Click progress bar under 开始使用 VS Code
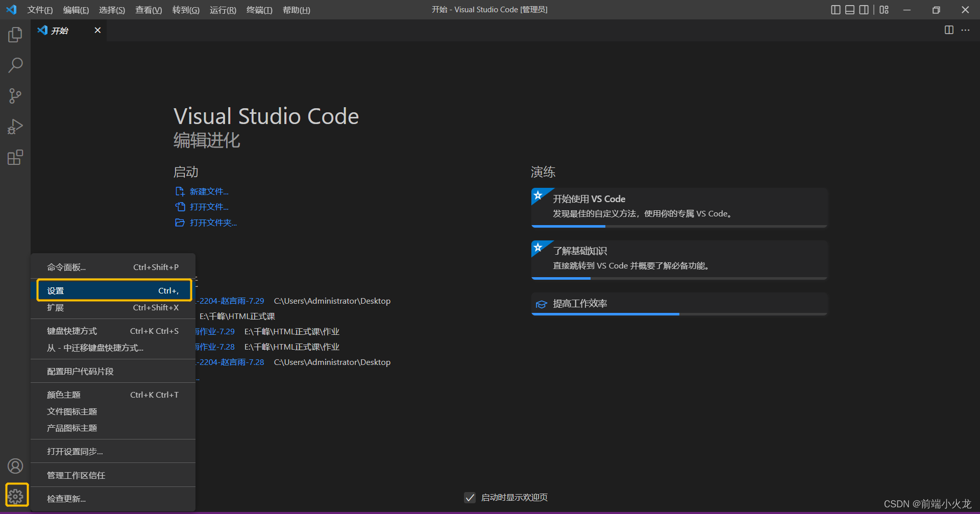This screenshot has width=980, height=514. tap(679, 226)
